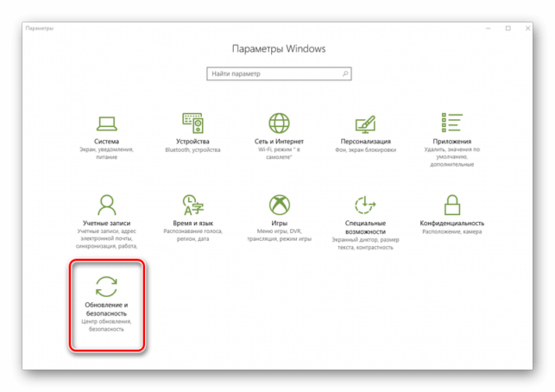The width and height of the screenshot is (555, 392).
Task: Select the Устройства label
Action: 192,142
